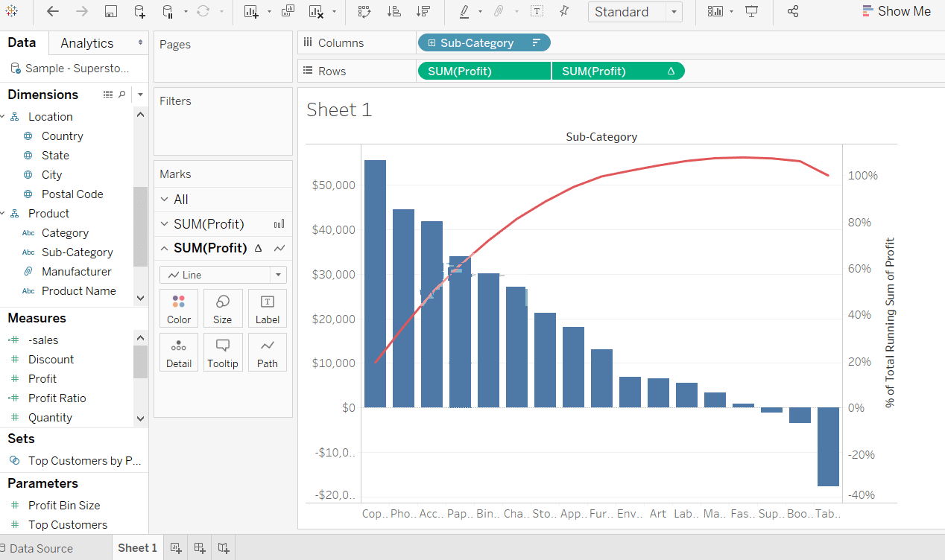Click the Sub-Category pill on Columns
945x560 pixels.
pos(484,43)
